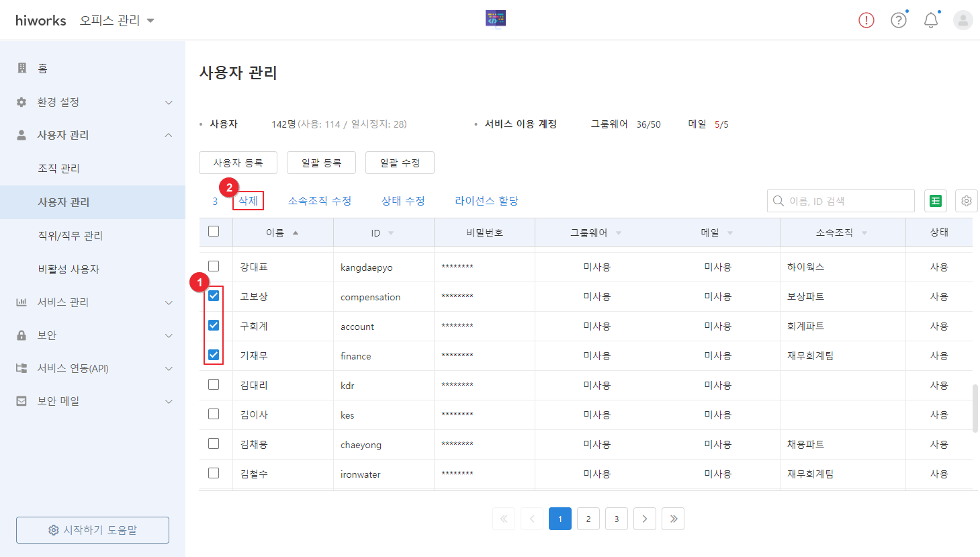Click the 사용자 등록 button
Viewport: 980px width, 557px height.
point(238,163)
